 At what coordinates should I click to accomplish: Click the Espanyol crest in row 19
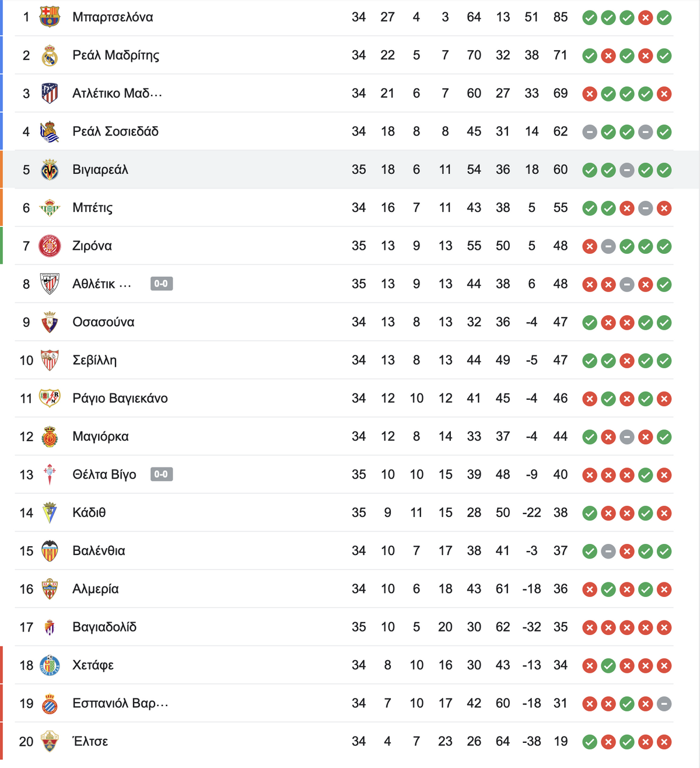click(50, 703)
